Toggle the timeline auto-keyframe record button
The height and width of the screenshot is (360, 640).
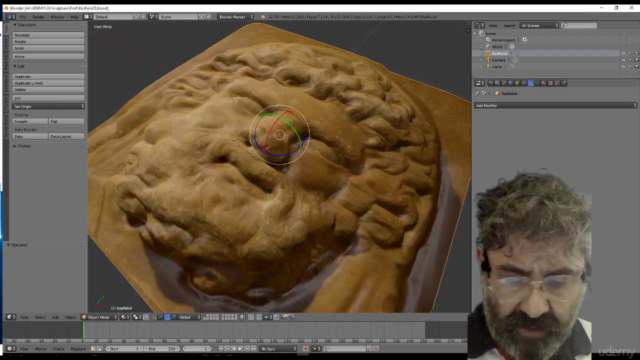(306, 349)
